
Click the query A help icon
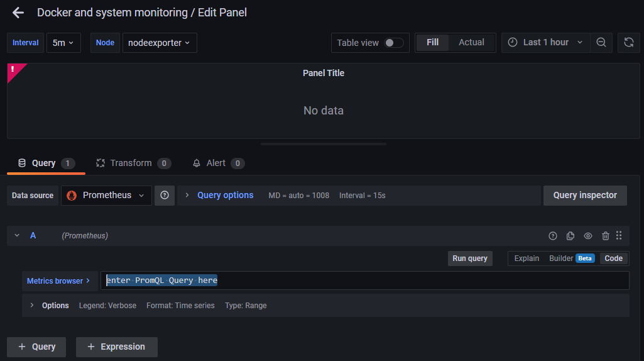click(553, 236)
